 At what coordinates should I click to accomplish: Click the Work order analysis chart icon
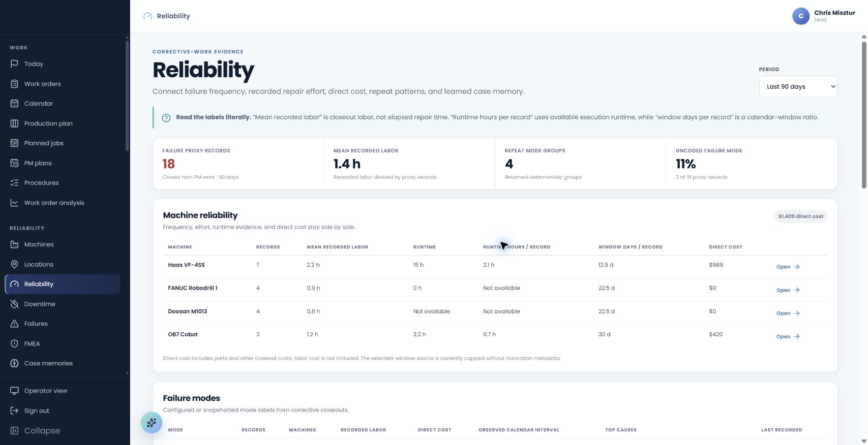14,203
